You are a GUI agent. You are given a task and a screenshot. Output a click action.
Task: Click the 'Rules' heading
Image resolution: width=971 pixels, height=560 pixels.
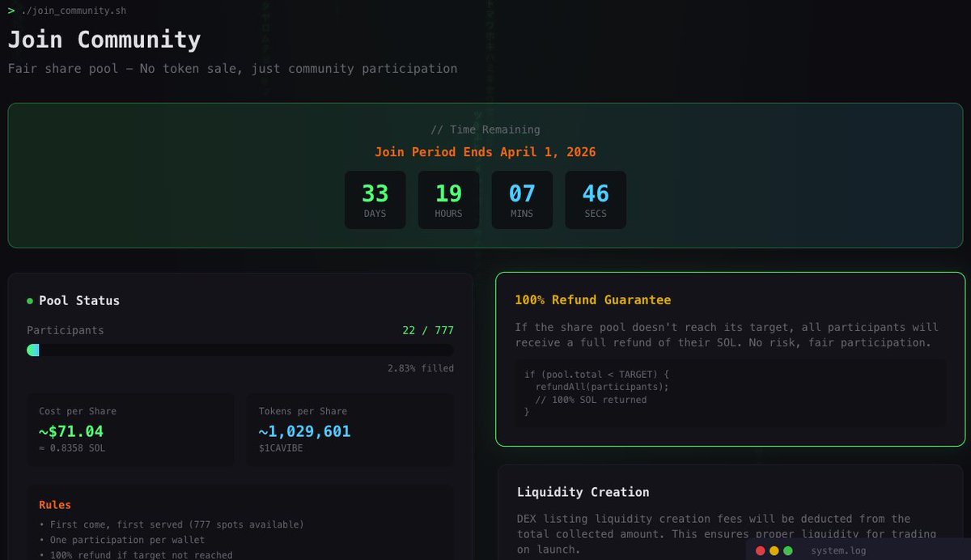55,505
